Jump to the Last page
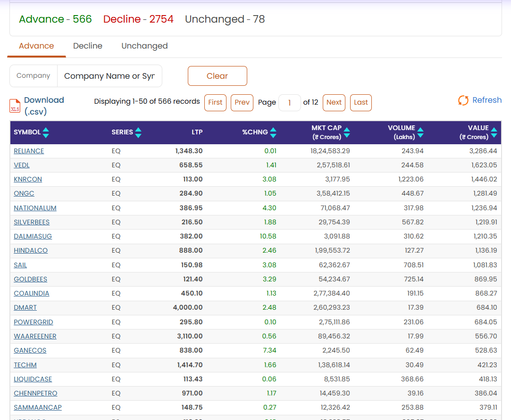 point(360,102)
